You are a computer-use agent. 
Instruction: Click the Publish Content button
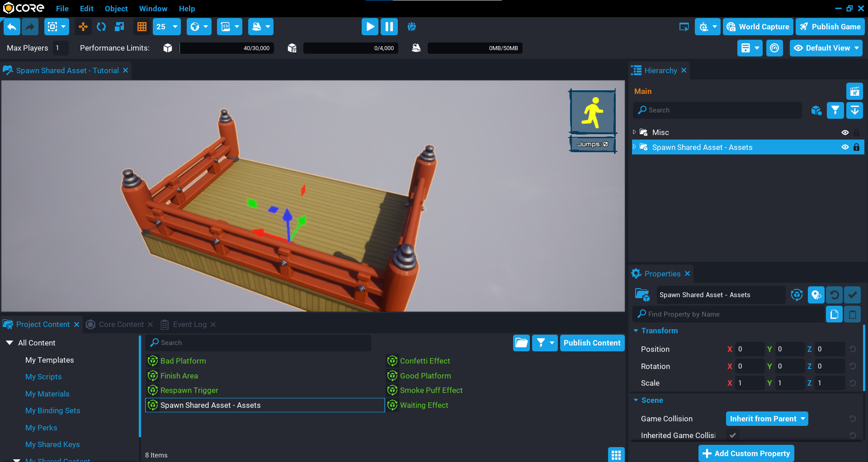pos(592,343)
